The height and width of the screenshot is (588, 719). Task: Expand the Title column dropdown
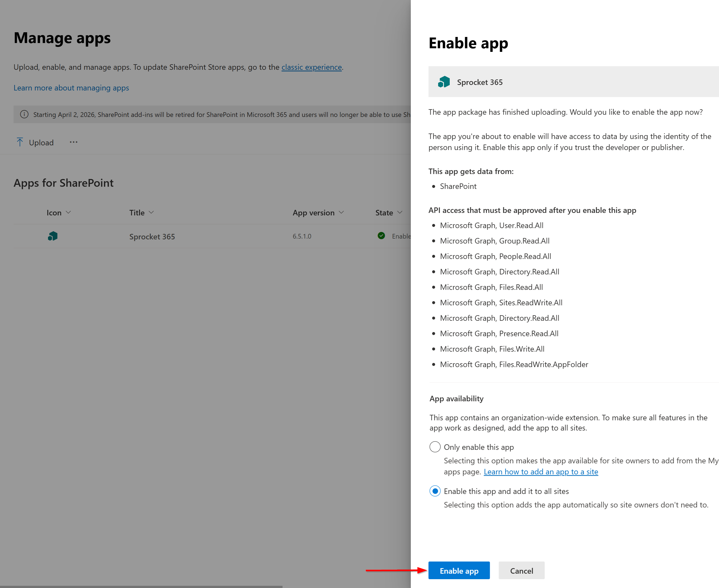(x=151, y=212)
